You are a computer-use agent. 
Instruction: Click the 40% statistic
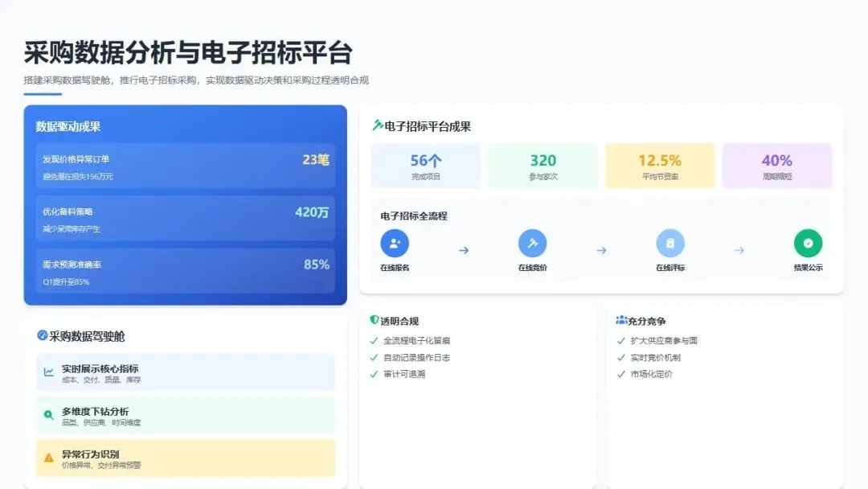coord(776,161)
